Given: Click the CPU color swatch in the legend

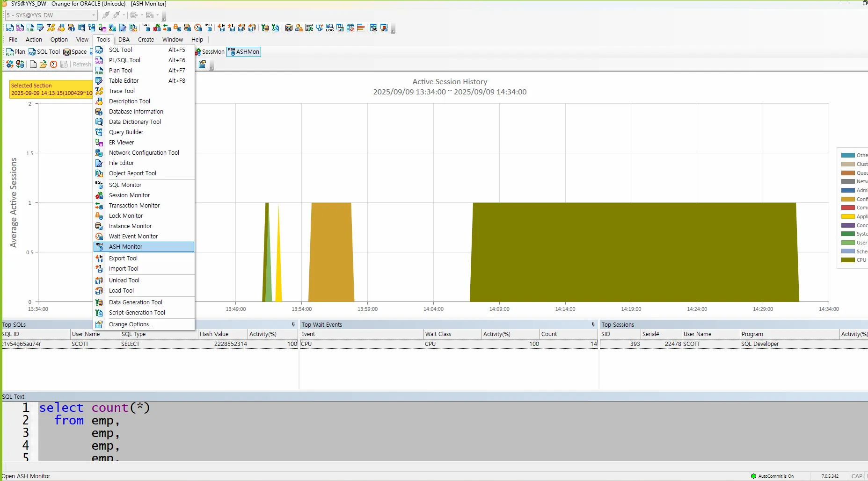Looking at the screenshot, I should click(848, 260).
